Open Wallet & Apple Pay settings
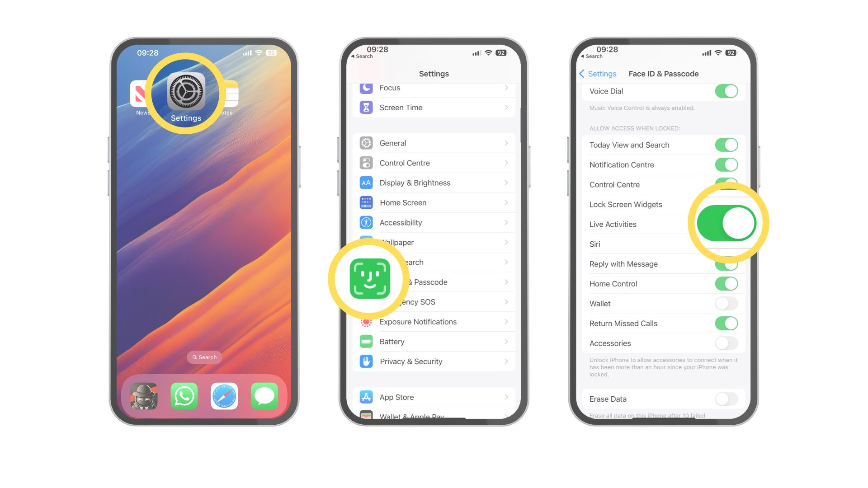 [434, 416]
